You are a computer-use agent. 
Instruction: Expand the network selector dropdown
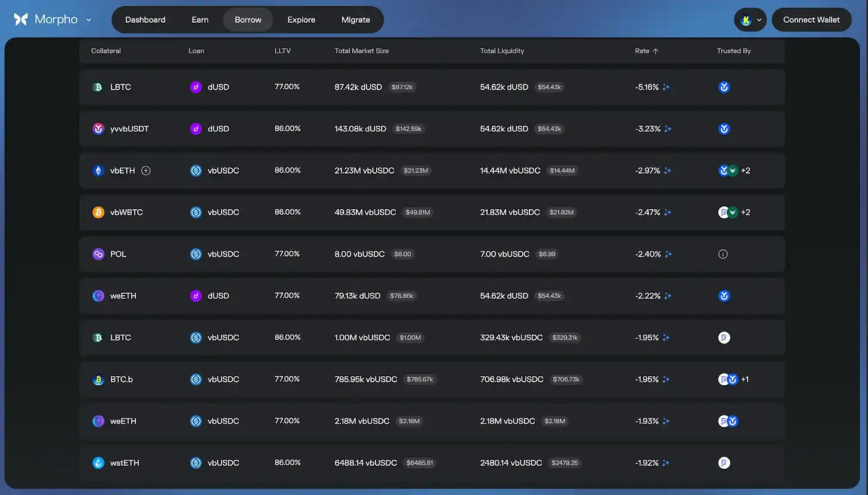750,20
